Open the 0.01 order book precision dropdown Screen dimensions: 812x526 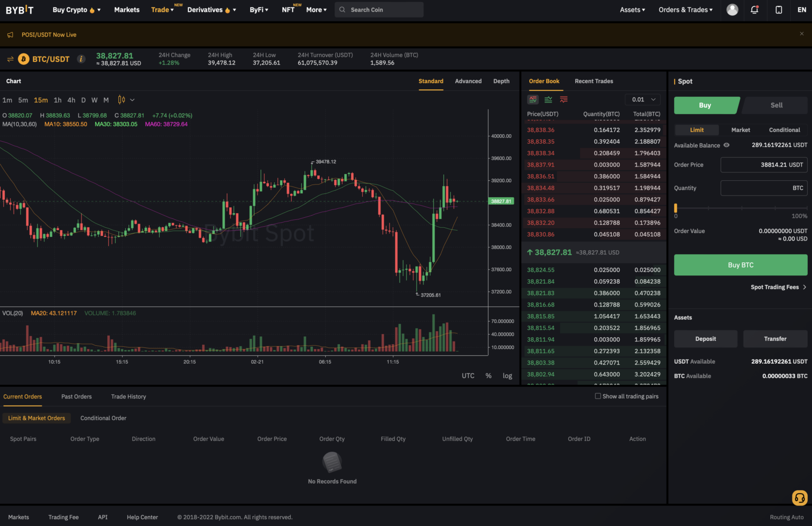click(x=642, y=99)
